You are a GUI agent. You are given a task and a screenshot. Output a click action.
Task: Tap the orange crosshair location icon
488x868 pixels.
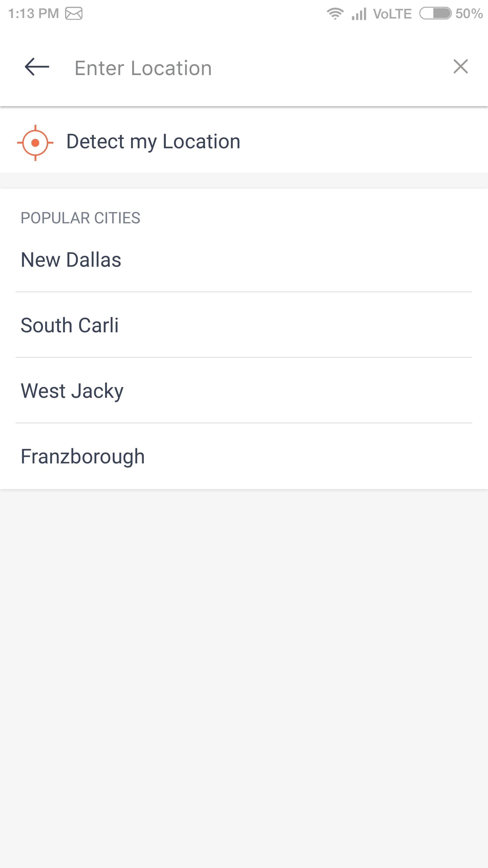pos(35,143)
